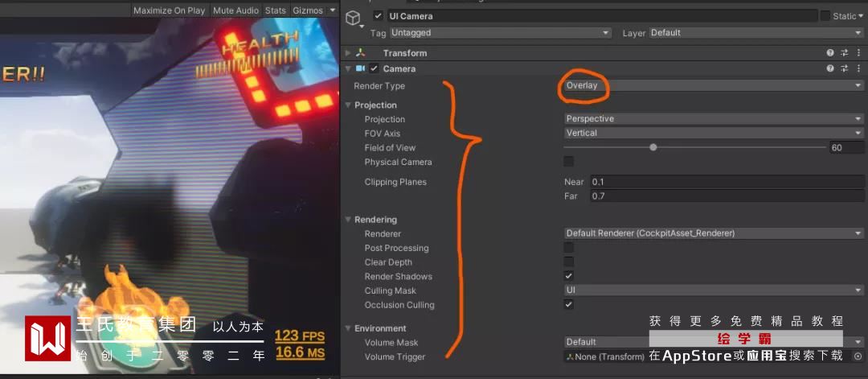
Task: Click the Volume Trigger label
Action: (x=395, y=356)
